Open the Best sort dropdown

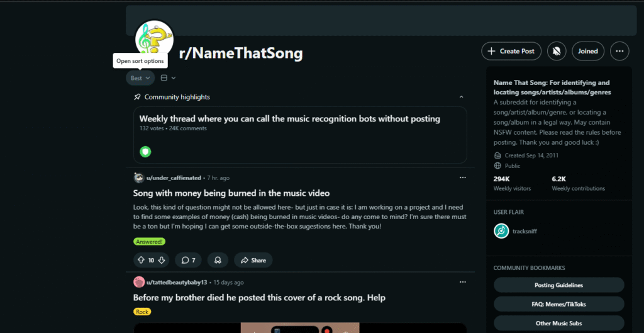click(140, 78)
